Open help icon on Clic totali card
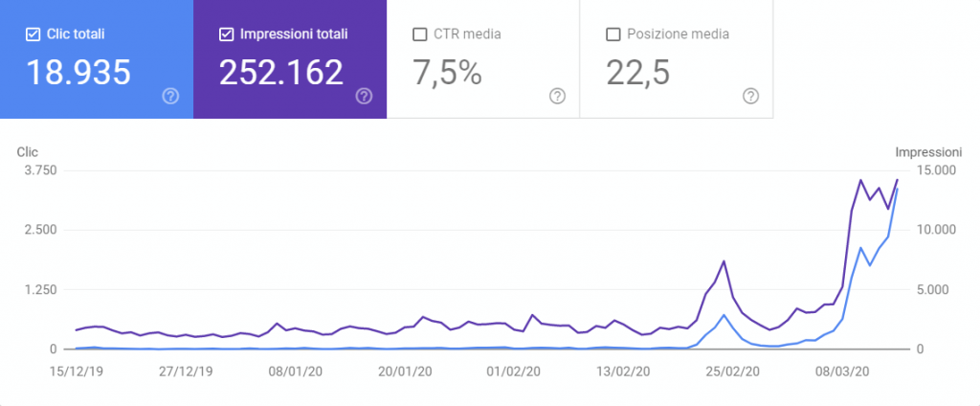Viewport: 980px width, 406px height. click(x=170, y=97)
